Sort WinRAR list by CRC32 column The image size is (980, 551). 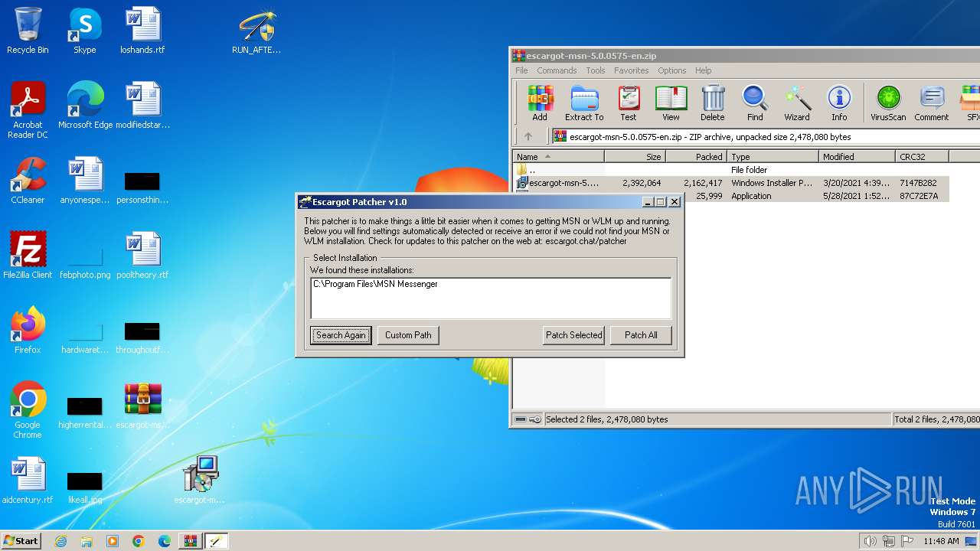pyautogui.click(x=922, y=157)
